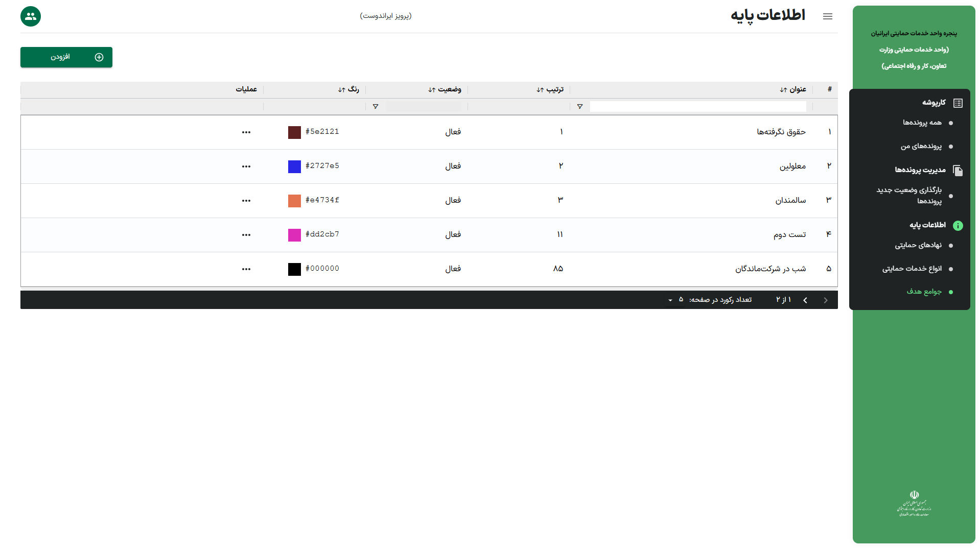Open همه پرونده‌ها in the sidebar

click(x=922, y=123)
